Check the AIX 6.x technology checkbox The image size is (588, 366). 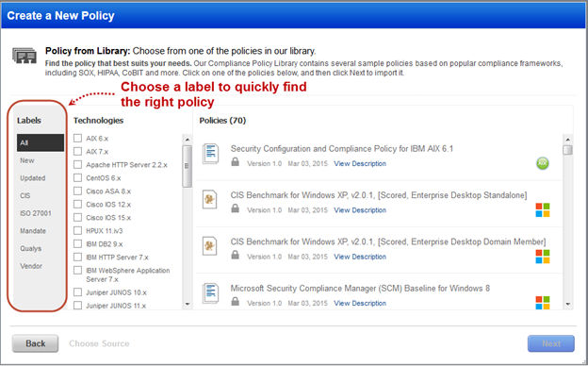tap(77, 138)
